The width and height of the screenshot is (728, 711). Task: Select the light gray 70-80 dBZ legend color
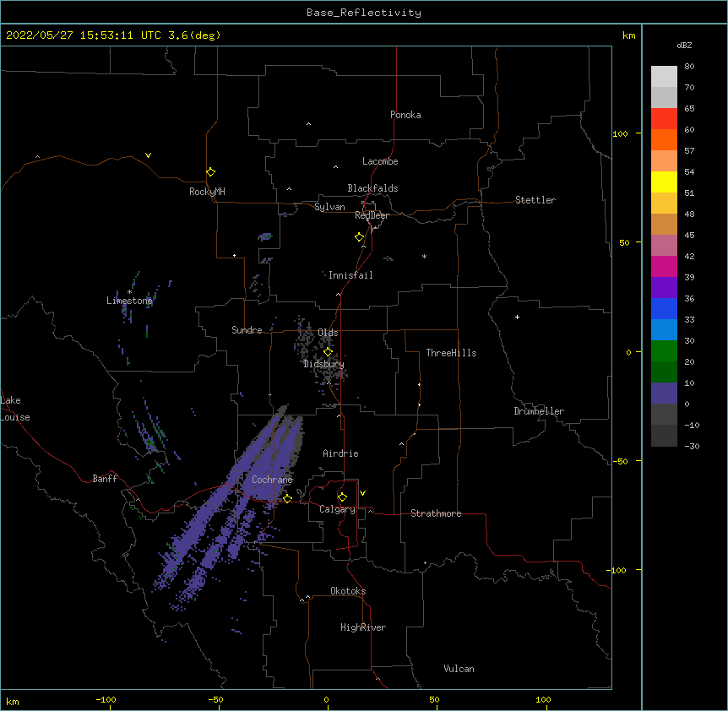click(x=664, y=77)
